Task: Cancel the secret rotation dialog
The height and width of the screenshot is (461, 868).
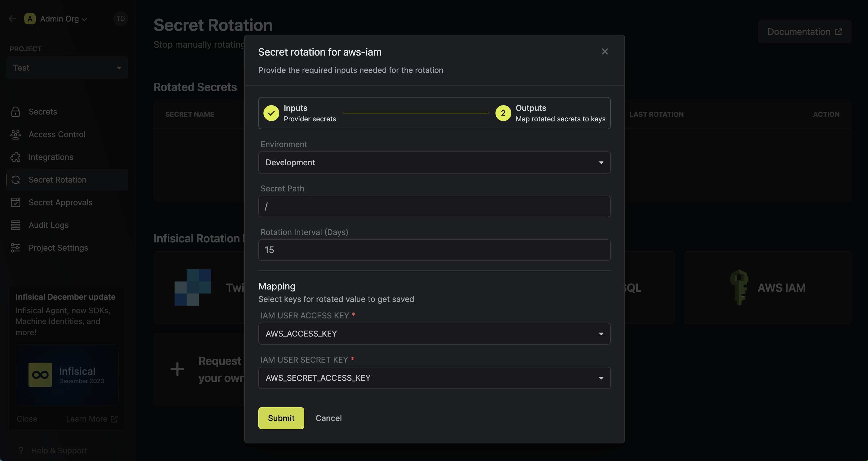Action: 329,418
